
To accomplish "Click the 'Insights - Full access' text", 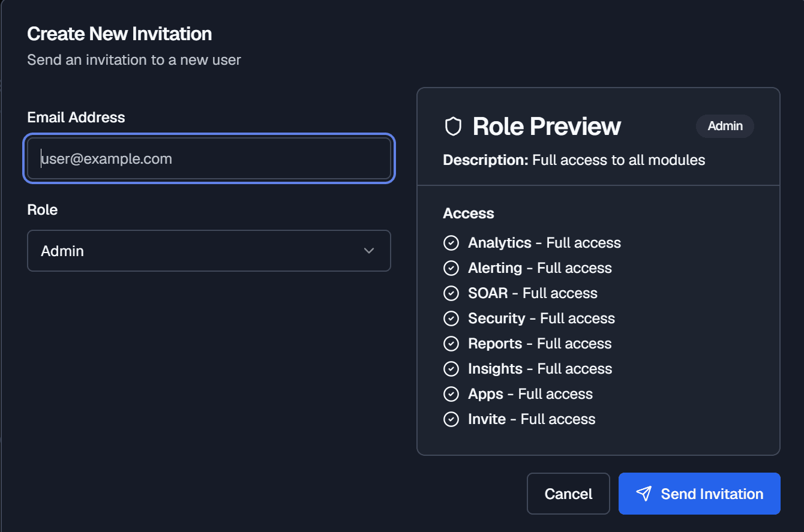I will [x=540, y=369].
